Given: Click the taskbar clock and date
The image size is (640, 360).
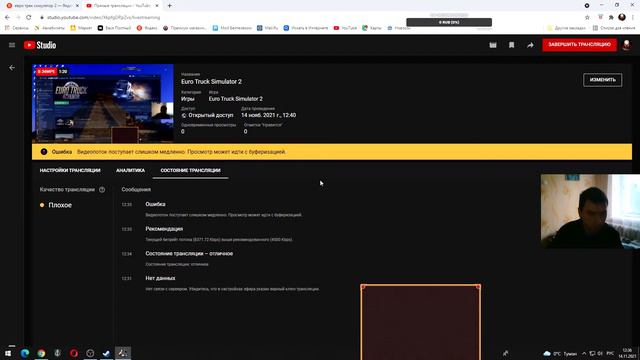Looking at the screenshot, I should click(627, 353).
